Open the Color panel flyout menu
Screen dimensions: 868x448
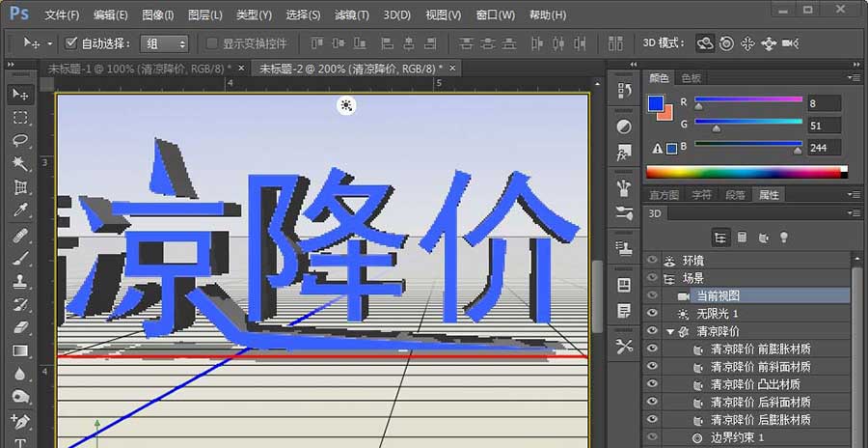pos(854,78)
